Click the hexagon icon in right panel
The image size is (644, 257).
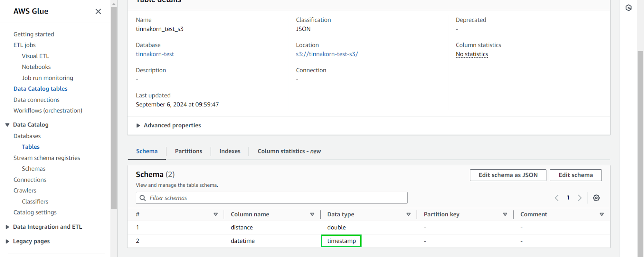coord(629,8)
